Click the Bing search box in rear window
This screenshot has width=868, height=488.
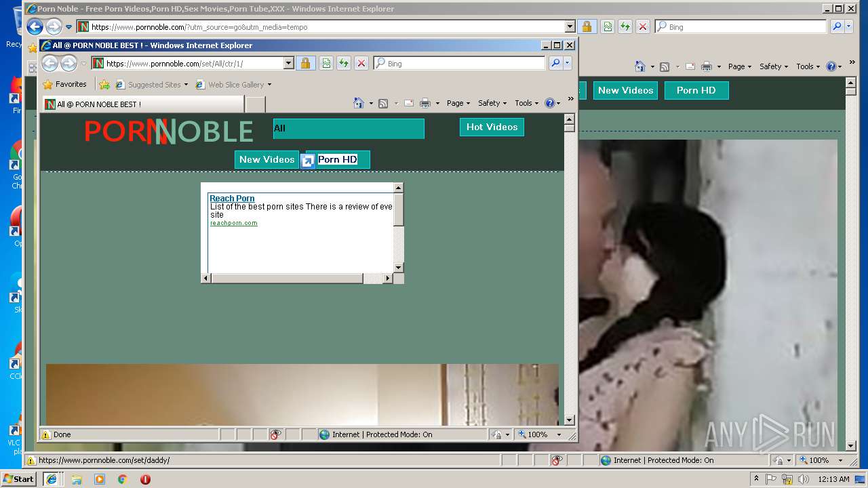point(741,26)
